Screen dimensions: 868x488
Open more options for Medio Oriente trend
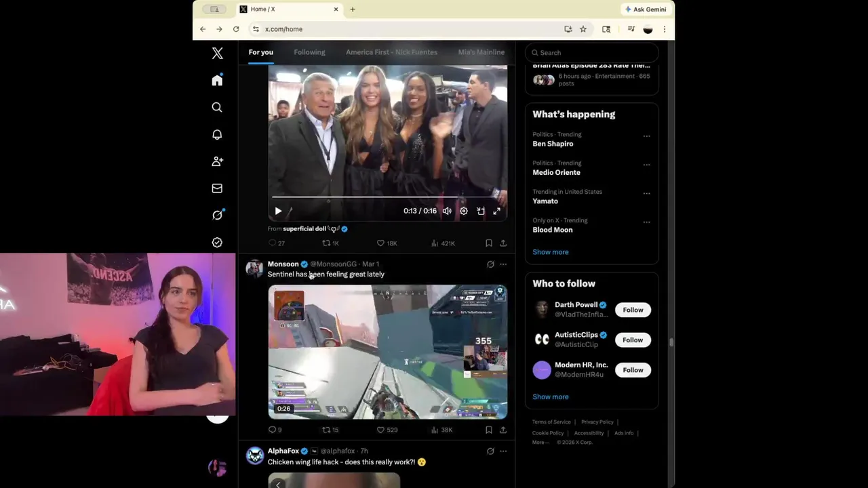pyautogui.click(x=646, y=165)
